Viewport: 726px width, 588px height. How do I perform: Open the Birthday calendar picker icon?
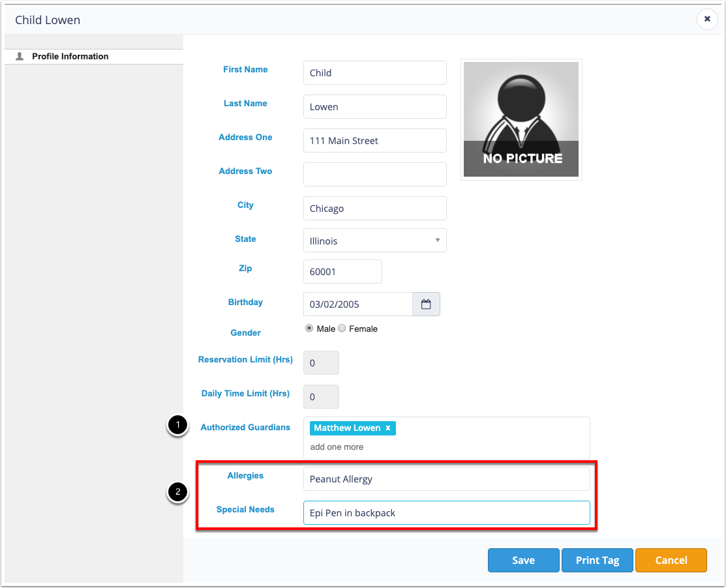point(426,304)
